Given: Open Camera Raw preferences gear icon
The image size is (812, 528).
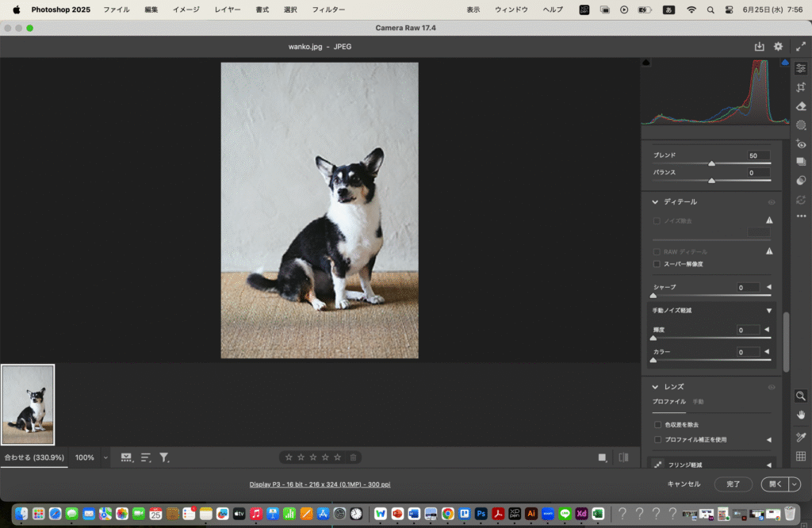Looking at the screenshot, I should [778, 47].
